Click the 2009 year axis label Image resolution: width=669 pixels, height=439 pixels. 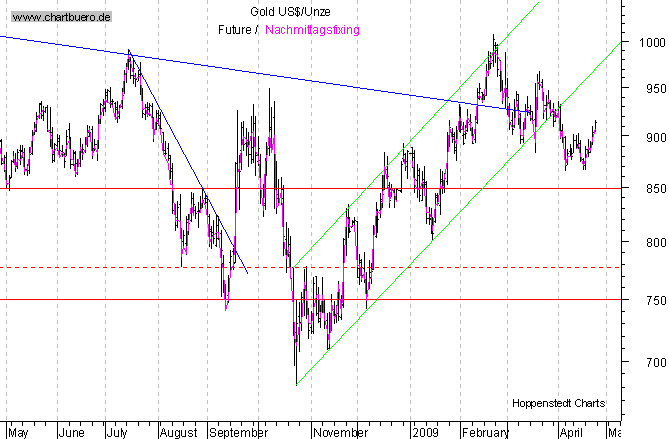pyautogui.click(x=425, y=433)
